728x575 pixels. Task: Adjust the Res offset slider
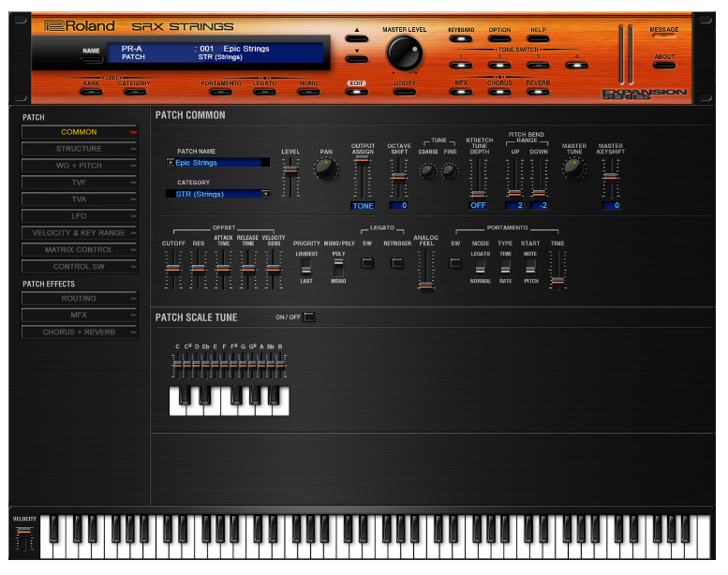[199, 269]
